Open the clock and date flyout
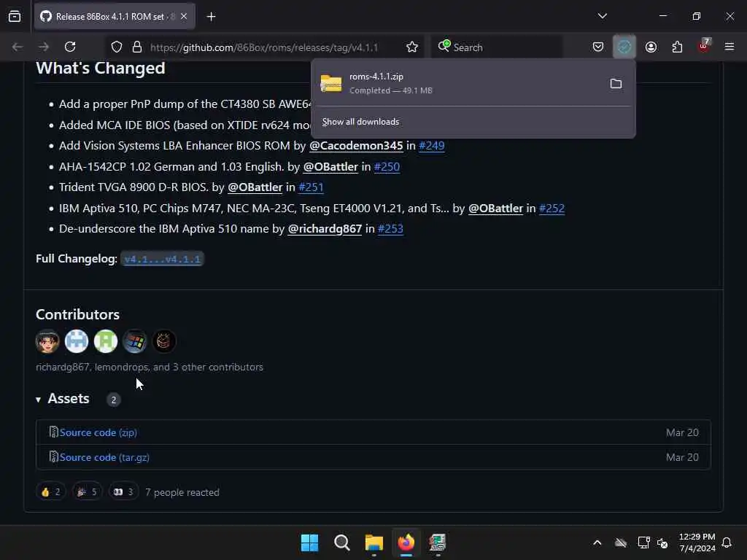This screenshot has width=747, height=560. tap(697, 542)
